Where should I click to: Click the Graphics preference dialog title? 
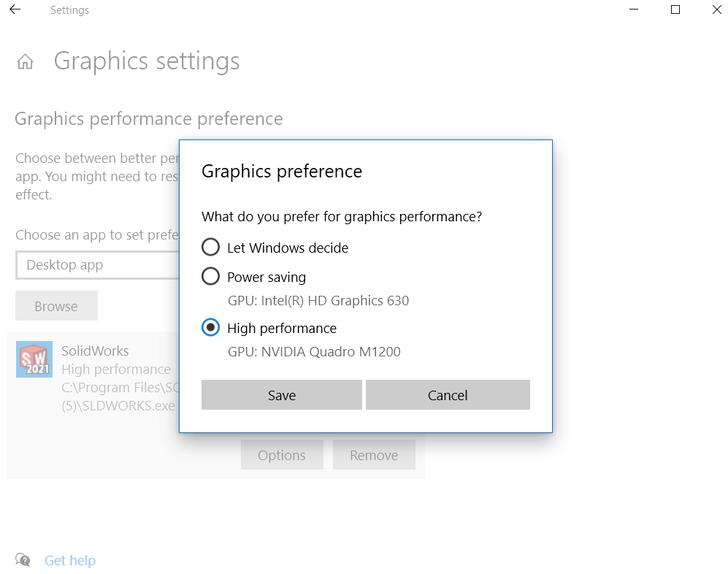(x=281, y=171)
